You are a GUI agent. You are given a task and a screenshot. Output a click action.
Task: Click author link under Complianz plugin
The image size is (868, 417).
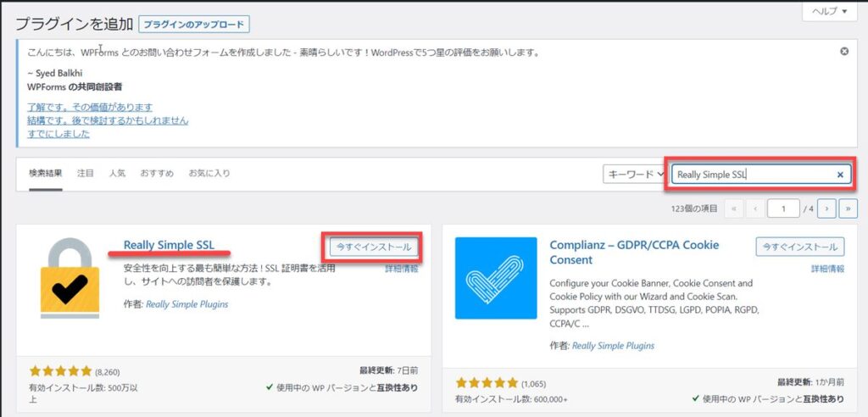[x=613, y=346]
